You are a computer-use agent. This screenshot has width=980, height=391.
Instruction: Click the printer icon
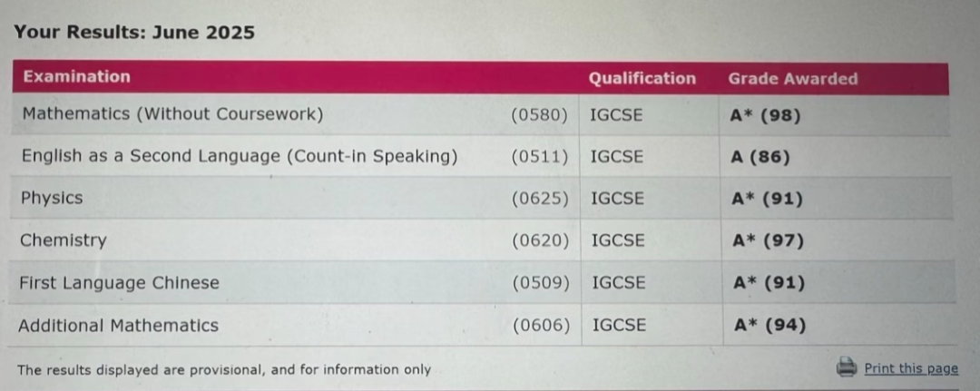[x=847, y=367]
